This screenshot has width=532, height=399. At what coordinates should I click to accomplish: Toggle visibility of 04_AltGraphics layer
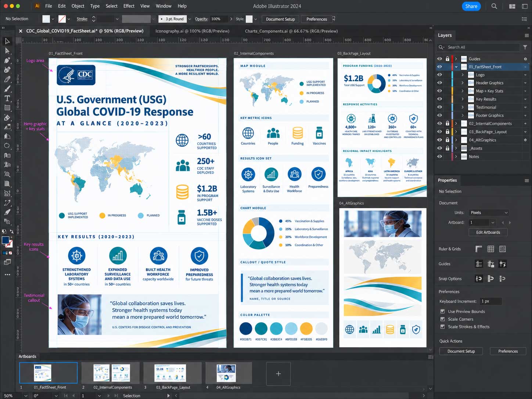(x=439, y=140)
